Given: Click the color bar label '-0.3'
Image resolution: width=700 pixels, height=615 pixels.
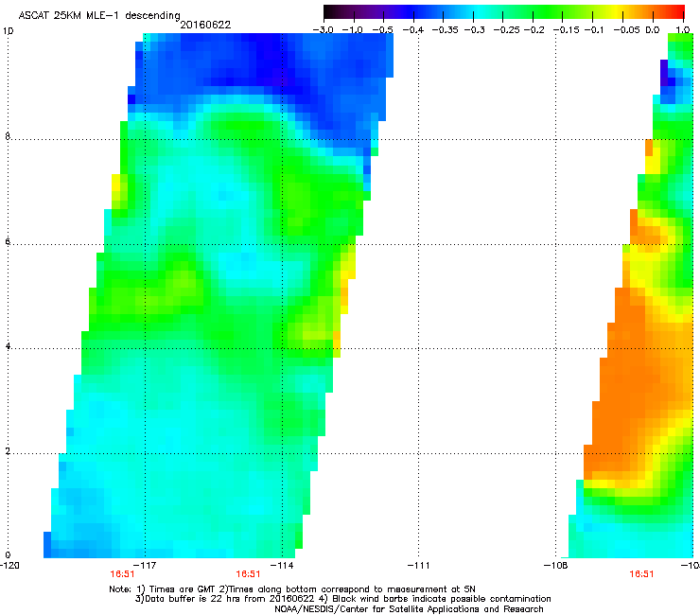Looking at the screenshot, I should tap(474, 30).
